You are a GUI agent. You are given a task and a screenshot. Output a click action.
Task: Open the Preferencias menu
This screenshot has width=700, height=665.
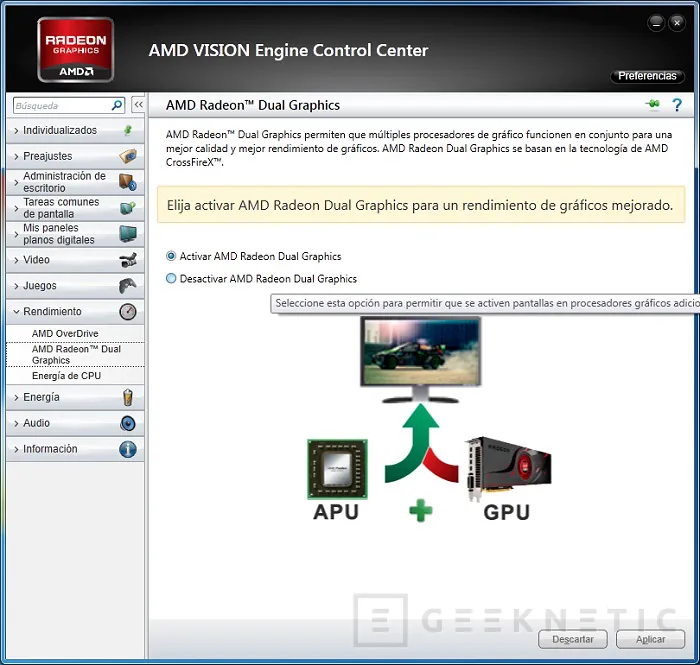pyautogui.click(x=647, y=76)
